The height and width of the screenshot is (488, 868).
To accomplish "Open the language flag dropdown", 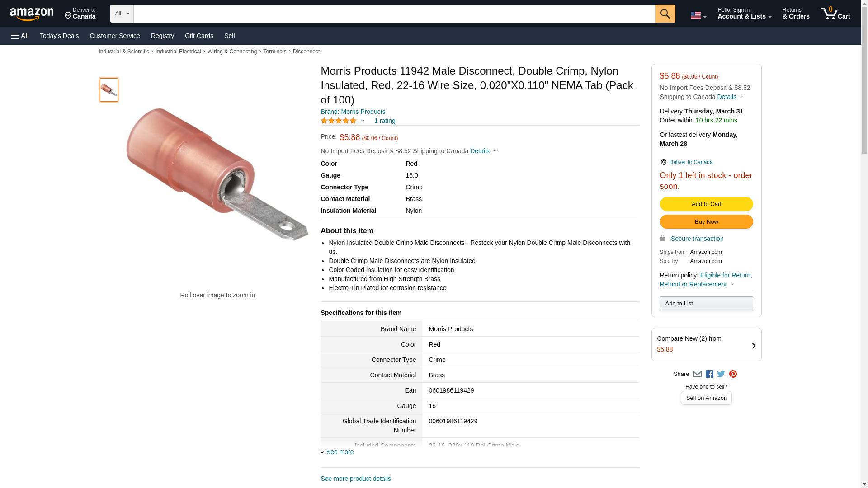I will click(698, 15).
